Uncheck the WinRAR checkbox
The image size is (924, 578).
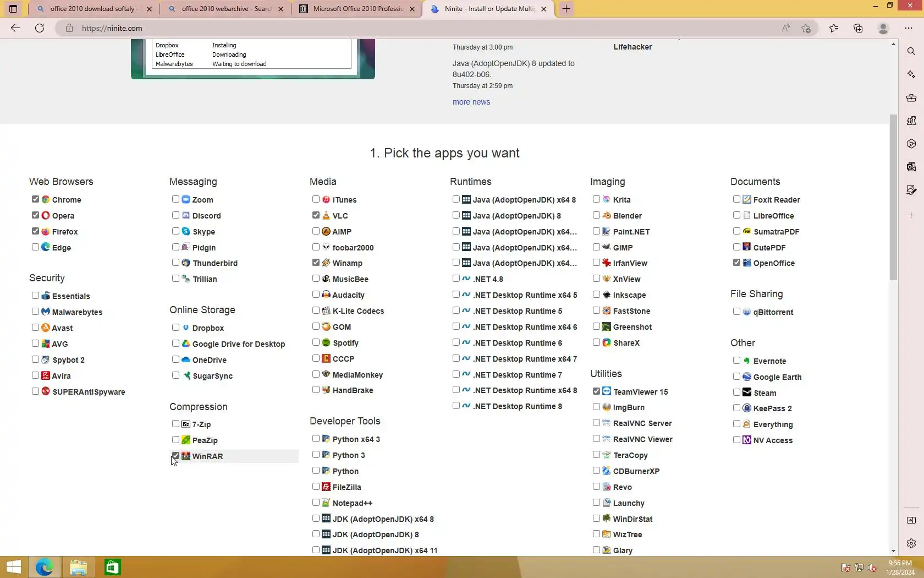click(175, 456)
